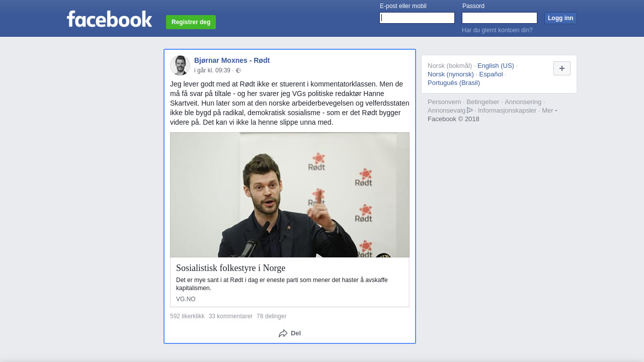This screenshot has height=362, width=644.
Task: Open Har du glemt kontoen din link
Action: [x=497, y=30]
